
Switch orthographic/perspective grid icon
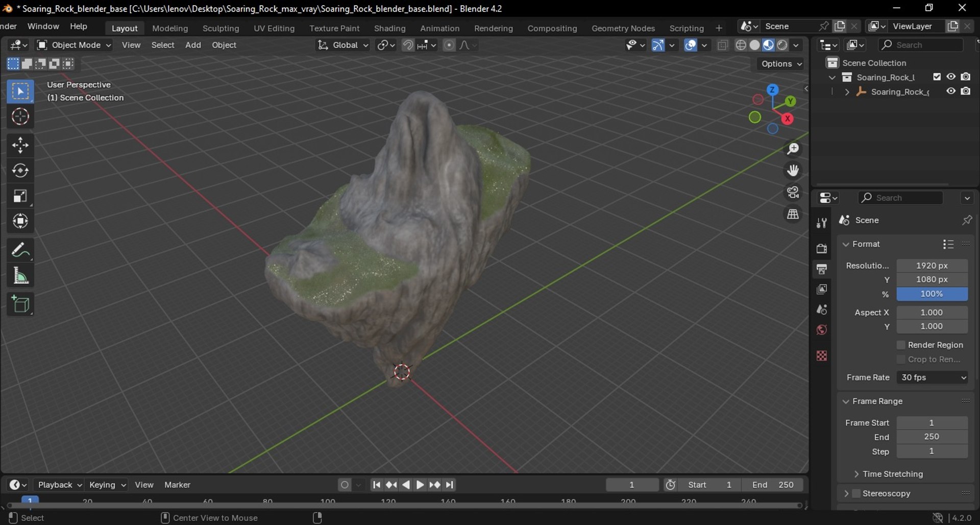click(x=793, y=214)
